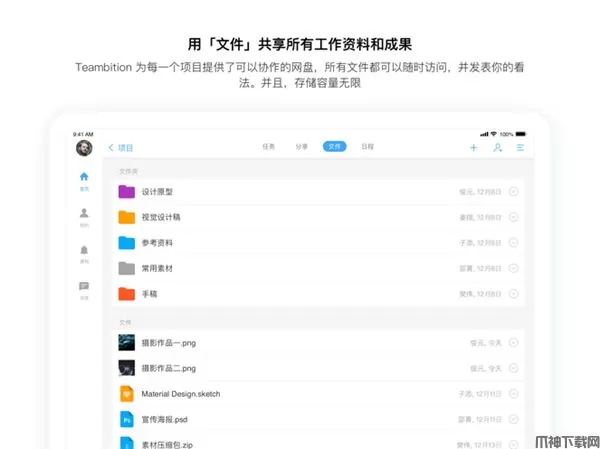This screenshot has height=449, width=600.
Task: Open the gray 常用素材 folder icon
Action: [127, 268]
